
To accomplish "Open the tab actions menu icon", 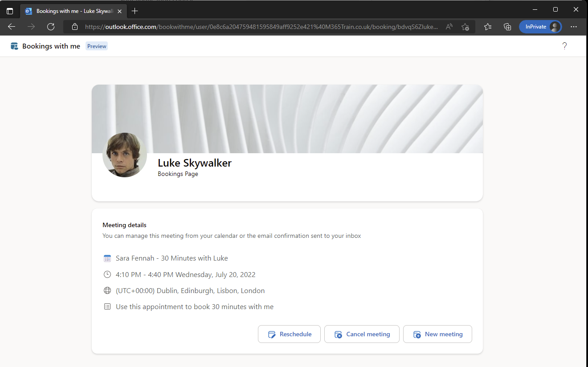I will pos(10,11).
